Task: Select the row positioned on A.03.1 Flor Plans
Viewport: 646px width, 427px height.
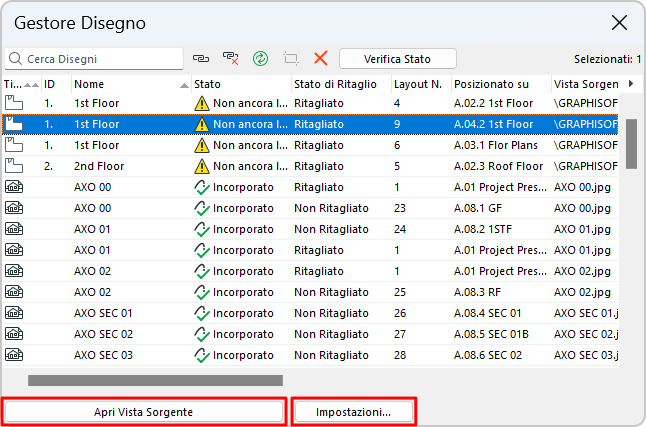Action: (310, 145)
